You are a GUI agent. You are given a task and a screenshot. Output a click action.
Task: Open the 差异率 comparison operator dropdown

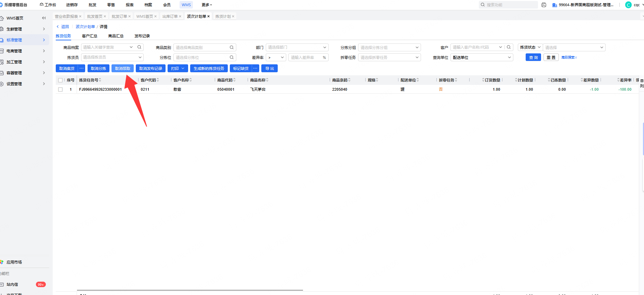pos(276,57)
